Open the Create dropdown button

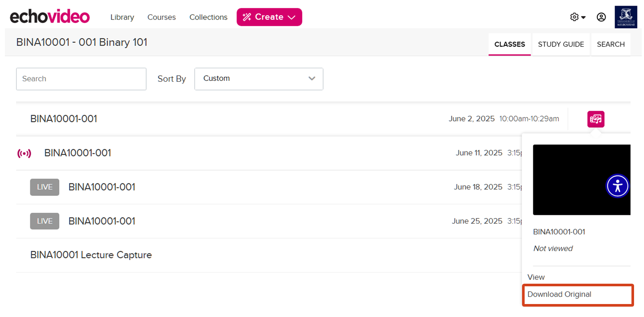click(x=269, y=17)
